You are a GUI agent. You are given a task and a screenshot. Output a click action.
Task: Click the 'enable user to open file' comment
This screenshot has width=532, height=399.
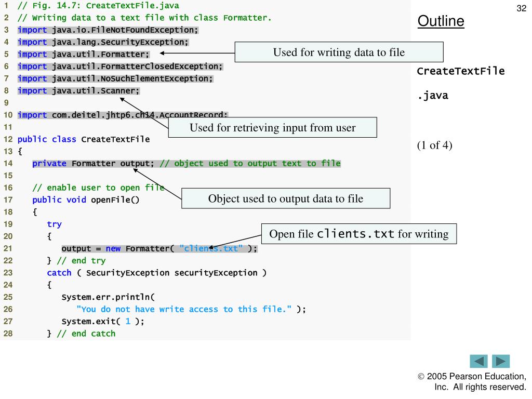98,188
